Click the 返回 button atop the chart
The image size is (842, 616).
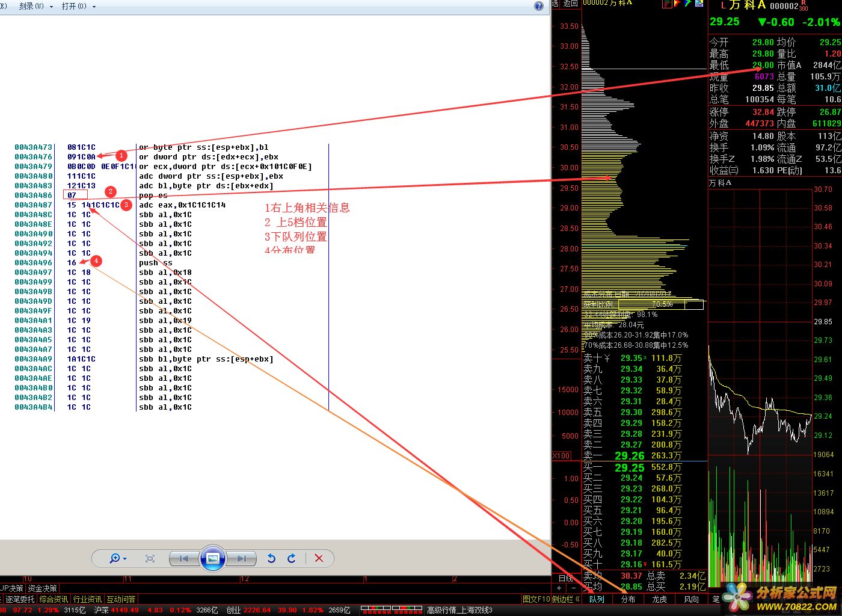click(570, 3)
